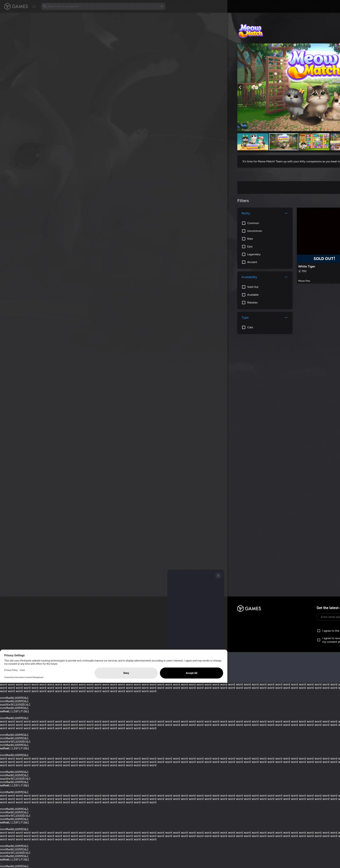Viewport: 340px width, 868px height.
Task: Check the Common rarity checkbox
Action: click(x=244, y=223)
